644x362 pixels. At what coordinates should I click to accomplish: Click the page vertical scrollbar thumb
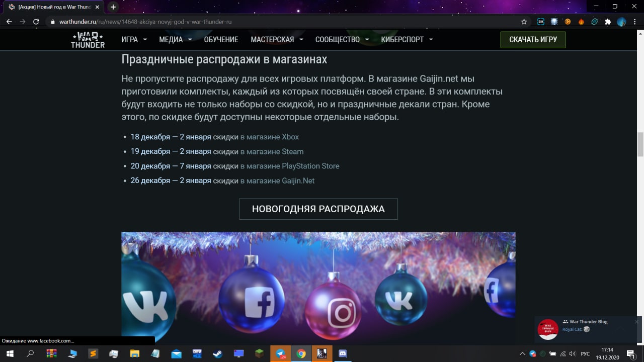pyautogui.click(x=640, y=144)
